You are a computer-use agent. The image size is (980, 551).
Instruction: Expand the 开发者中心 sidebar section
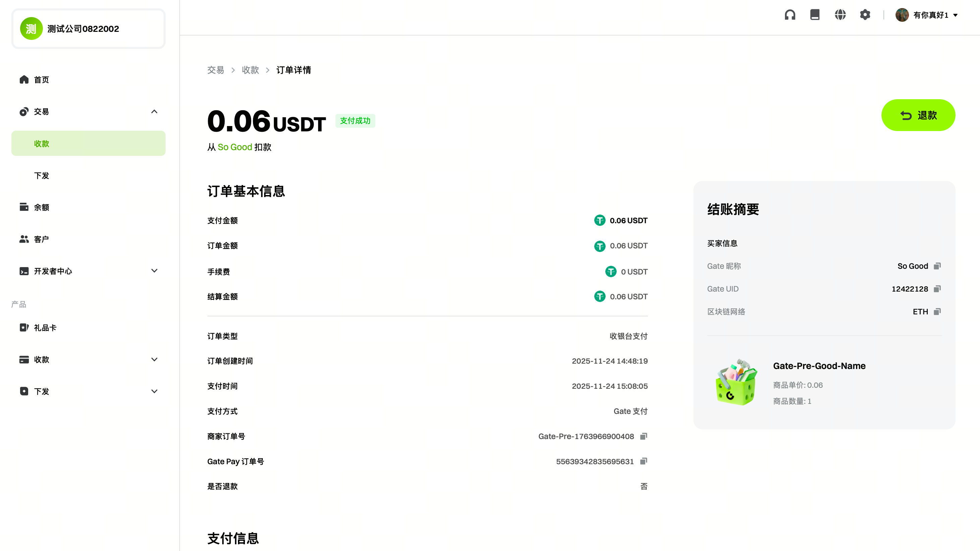pos(154,271)
